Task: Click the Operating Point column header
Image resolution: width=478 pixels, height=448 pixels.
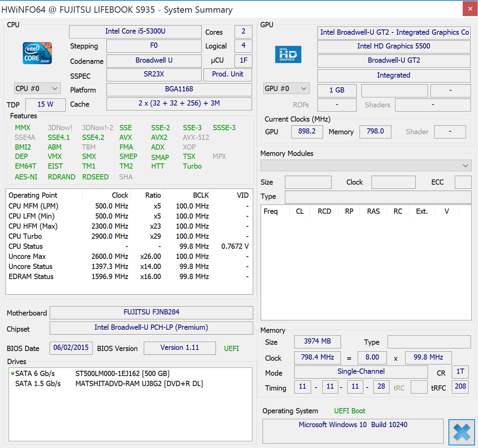Action: click(44, 195)
